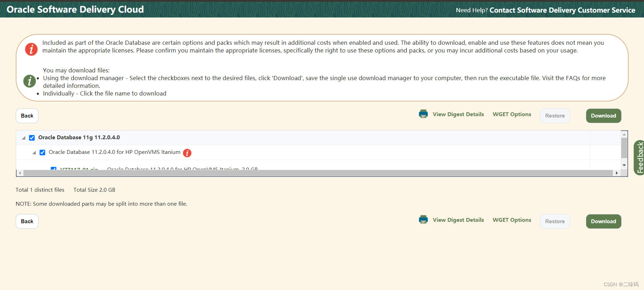Click the top Download button
Image resolution: width=644 pixels, height=290 pixels.
tap(603, 116)
